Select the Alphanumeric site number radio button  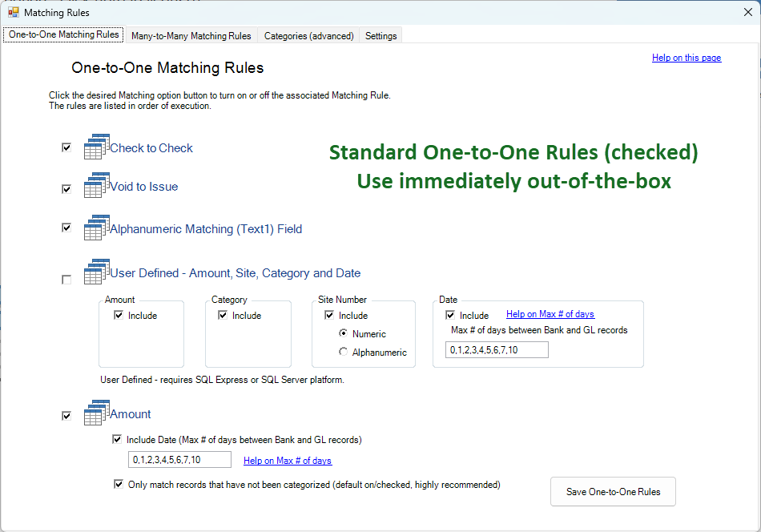click(x=344, y=353)
